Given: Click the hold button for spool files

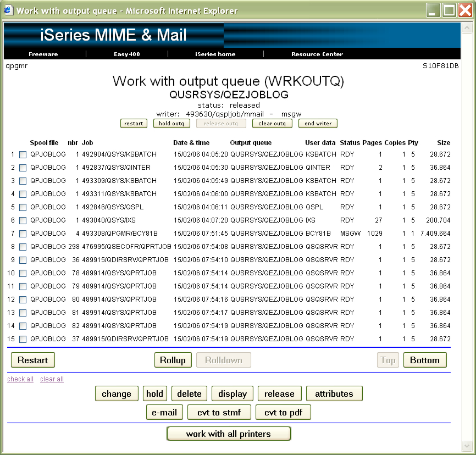Looking at the screenshot, I should click(x=155, y=393).
